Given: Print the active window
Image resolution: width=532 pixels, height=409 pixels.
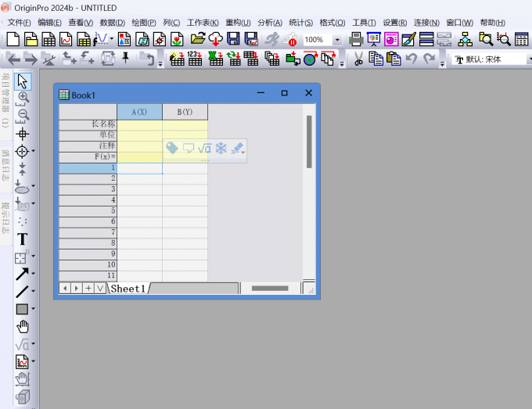Looking at the screenshot, I should [x=356, y=39].
